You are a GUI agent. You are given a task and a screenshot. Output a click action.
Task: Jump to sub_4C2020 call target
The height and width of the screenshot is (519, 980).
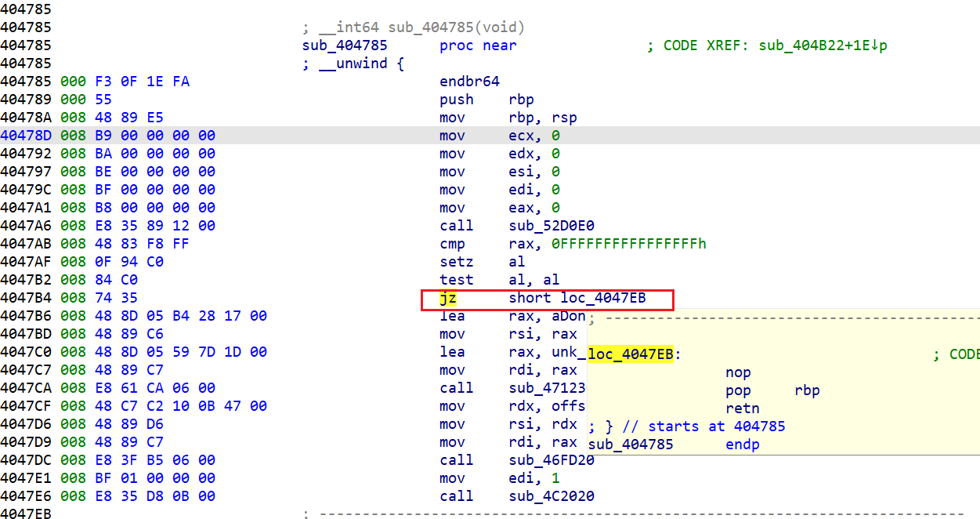coord(551,496)
